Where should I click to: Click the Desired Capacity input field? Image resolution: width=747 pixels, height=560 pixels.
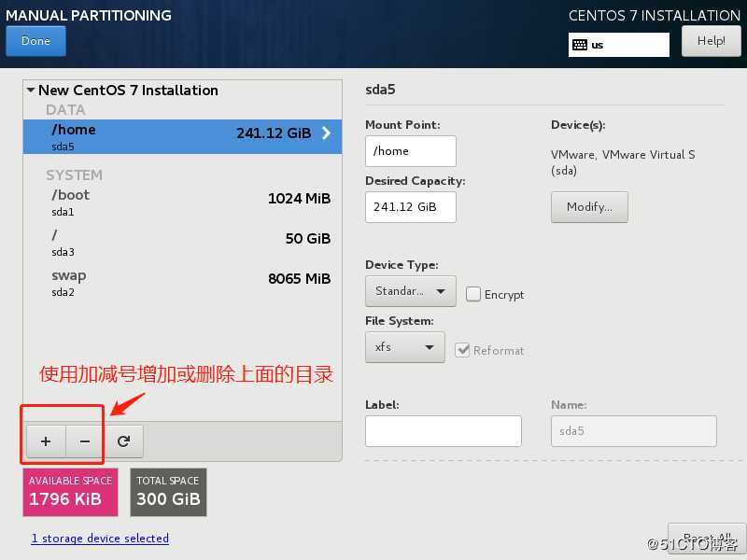(411, 207)
